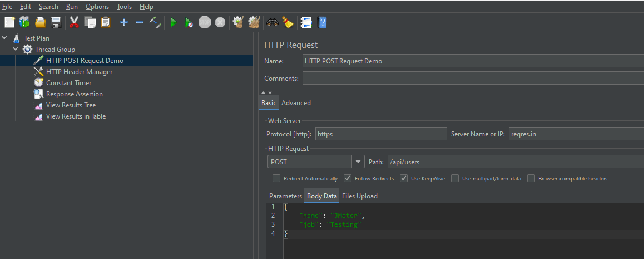Click the New test plan icon
Viewport: 644px width, 259px height.
tap(9, 22)
